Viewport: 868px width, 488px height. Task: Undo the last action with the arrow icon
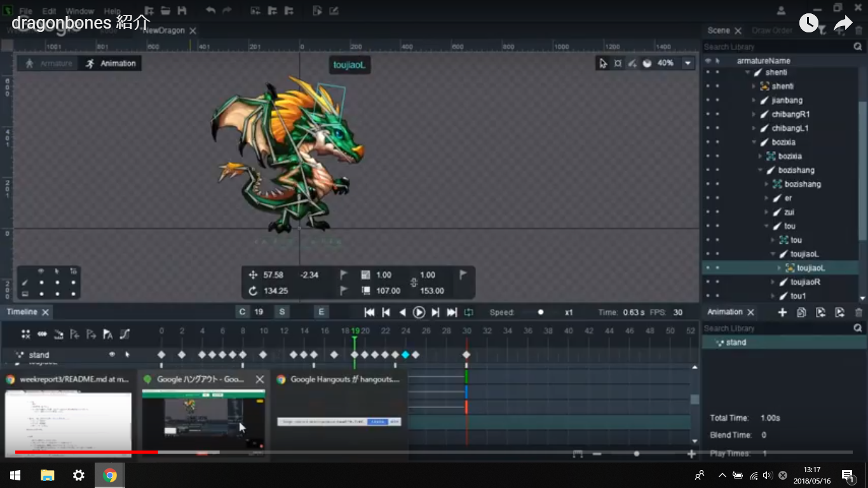[210, 11]
